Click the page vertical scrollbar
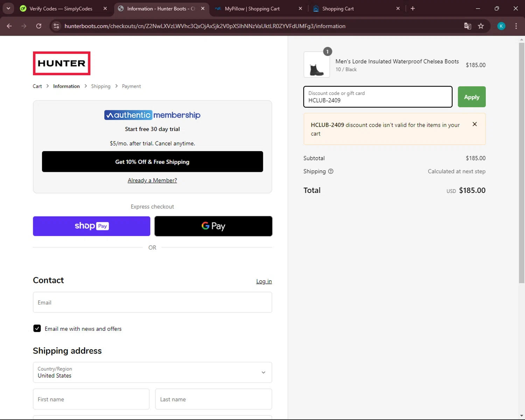525x420 pixels. tap(521, 163)
